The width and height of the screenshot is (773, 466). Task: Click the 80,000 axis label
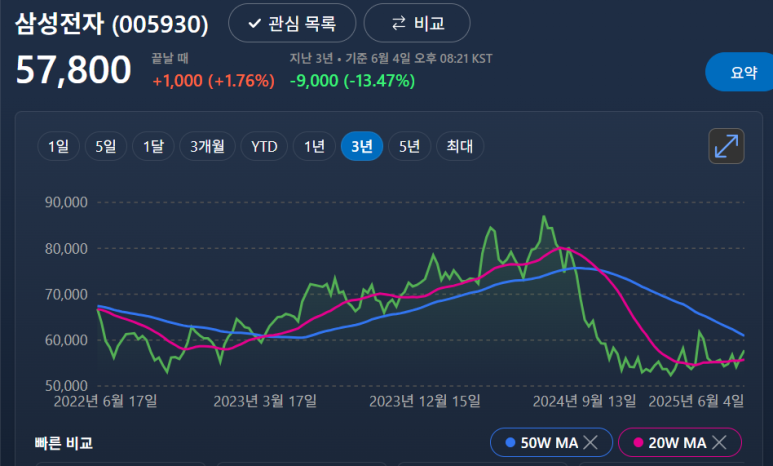click(x=66, y=249)
